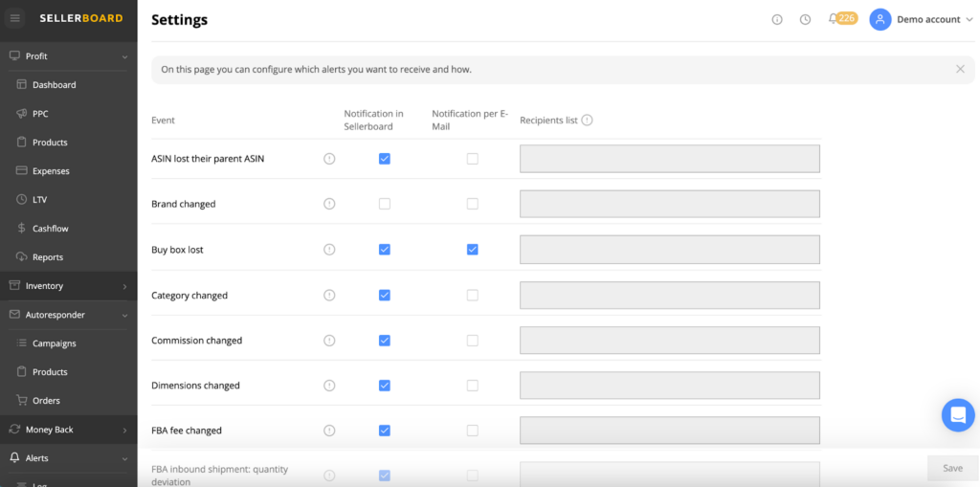
Task: Show info for Brand changed event
Action: click(329, 204)
